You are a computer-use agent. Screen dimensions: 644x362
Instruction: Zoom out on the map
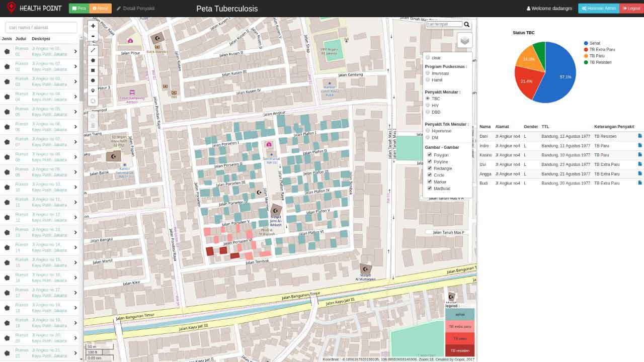tap(93, 36)
